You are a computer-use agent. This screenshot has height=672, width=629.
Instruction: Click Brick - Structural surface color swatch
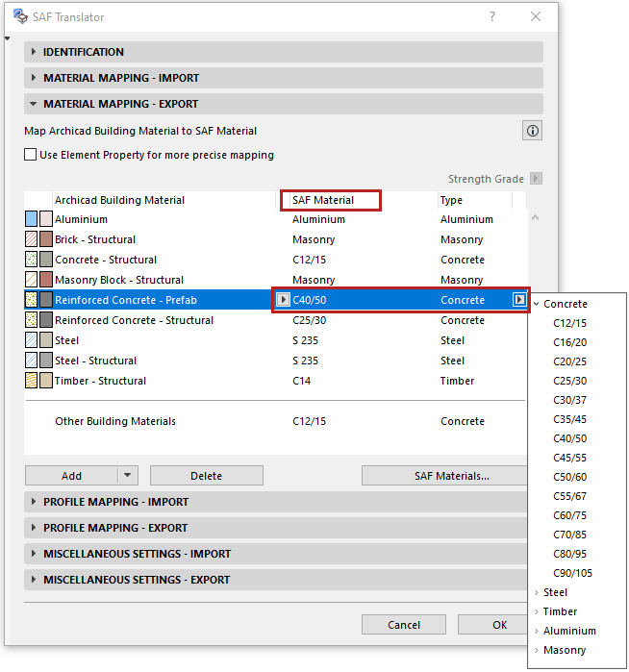[x=46, y=239]
